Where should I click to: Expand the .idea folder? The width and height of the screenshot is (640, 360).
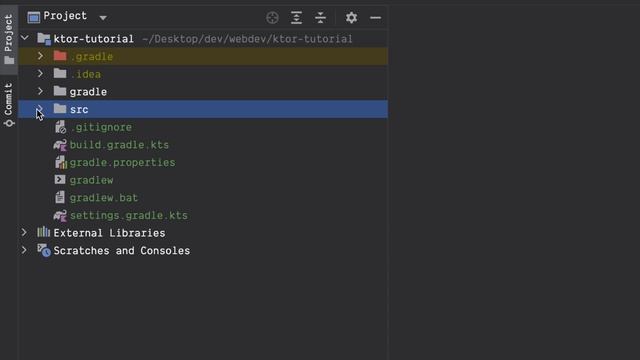pyautogui.click(x=40, y=74)
